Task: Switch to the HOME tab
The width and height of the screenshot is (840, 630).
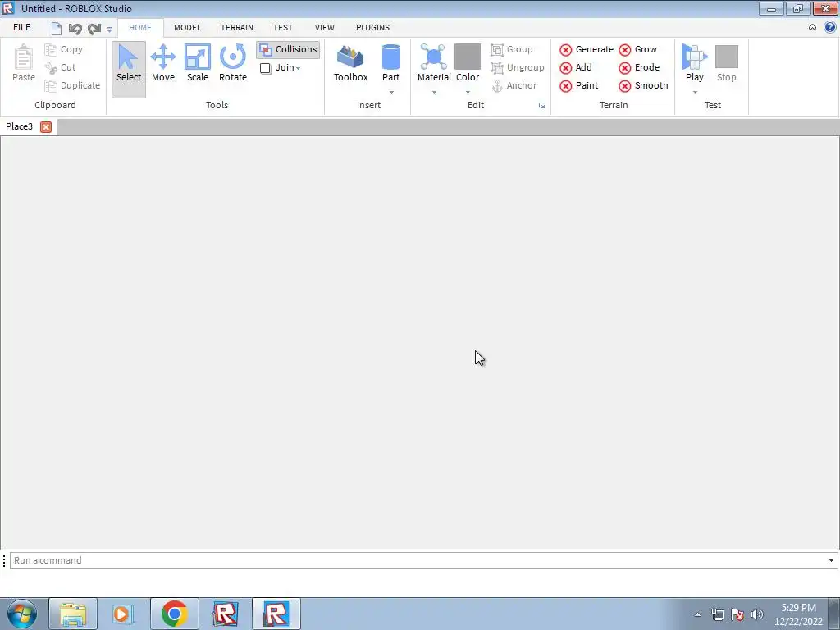Action: pyautogui.click(x=139, y=27)
